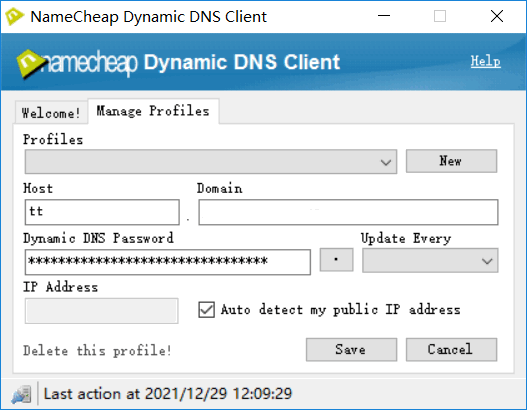This screenshot has height=410, width=527.
Task: Click the network status icon in status bar
Action: (21, 394)
